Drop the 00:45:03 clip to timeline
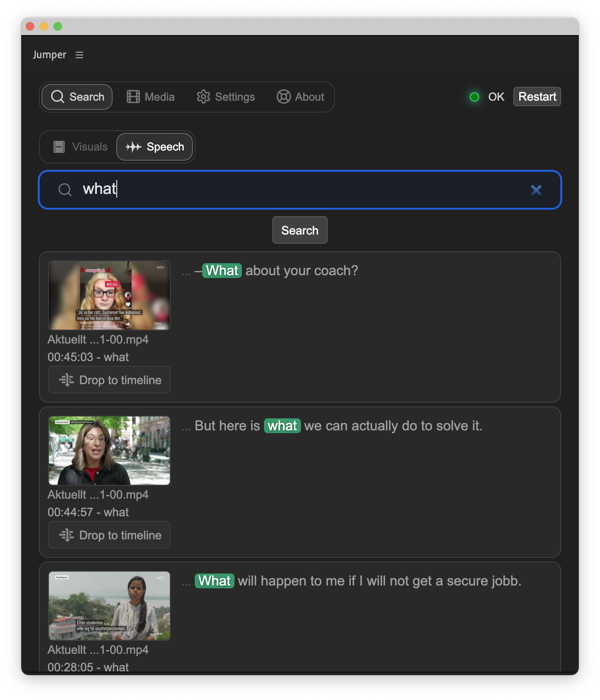This screenshot has width=600, height=700. point(109,380)
